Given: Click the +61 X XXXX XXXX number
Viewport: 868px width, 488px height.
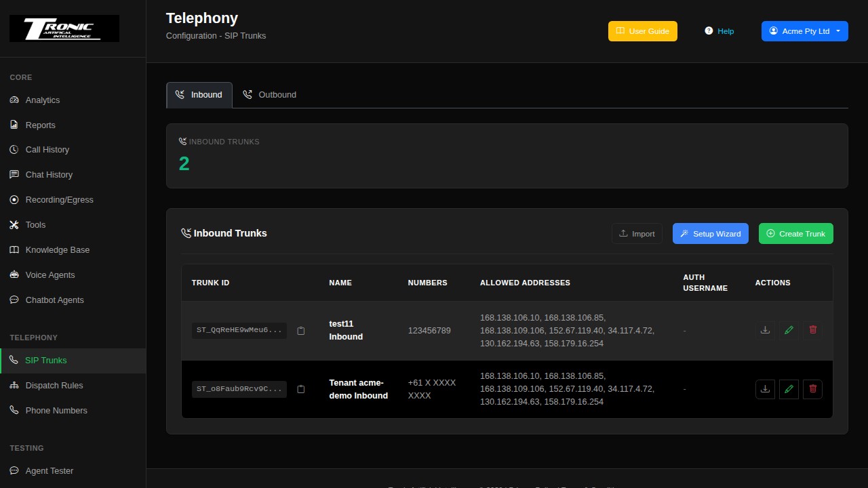Looking at the screenshot, I should pos(432,389).
